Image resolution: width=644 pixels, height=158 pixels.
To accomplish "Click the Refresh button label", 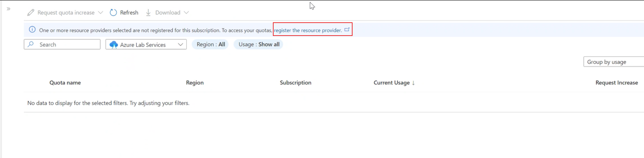I will pos(129,12).
